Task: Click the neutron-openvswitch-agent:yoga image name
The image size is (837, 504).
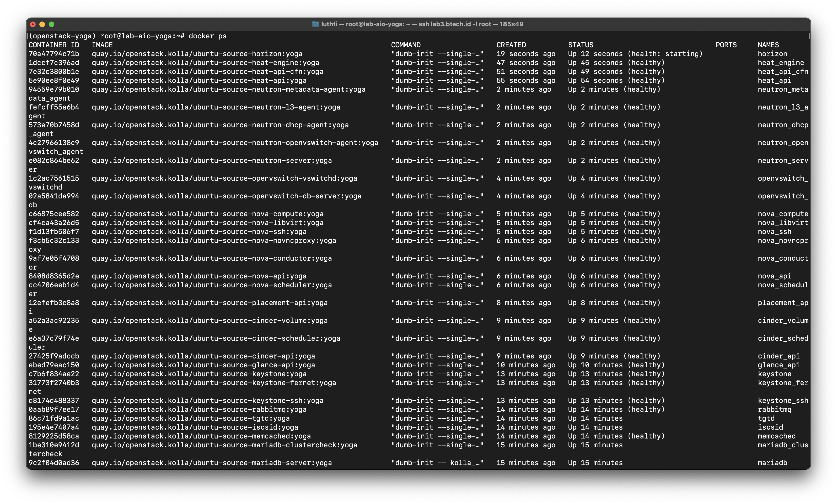Action: click(x=235, y=142)
